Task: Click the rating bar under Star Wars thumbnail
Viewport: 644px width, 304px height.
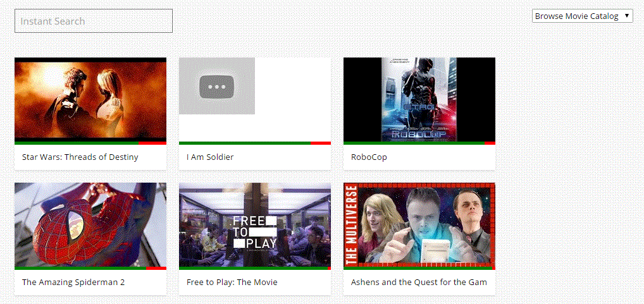Action: pyautogui.click(x=90, y=143)
